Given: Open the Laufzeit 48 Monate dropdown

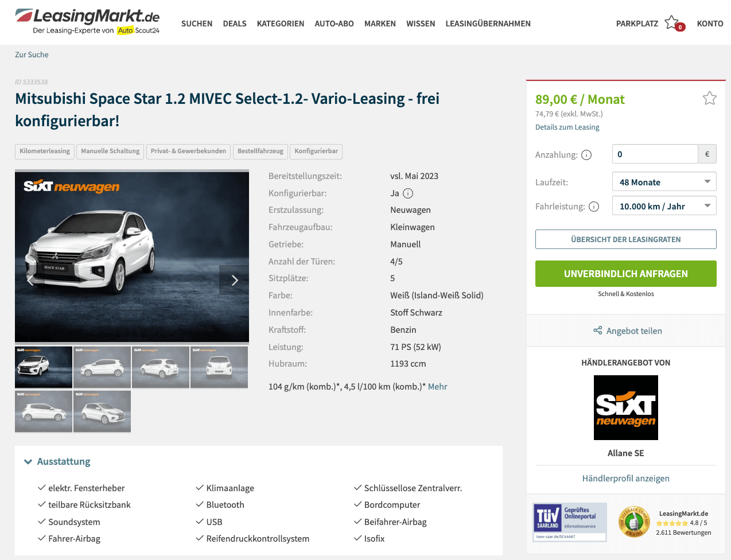Looking at the screenshot, I should 664,182.
